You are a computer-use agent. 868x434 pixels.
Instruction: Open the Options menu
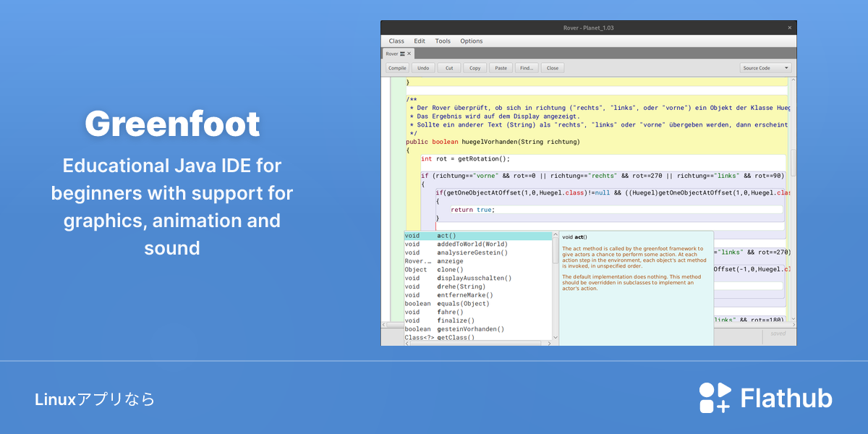(472, 41)
